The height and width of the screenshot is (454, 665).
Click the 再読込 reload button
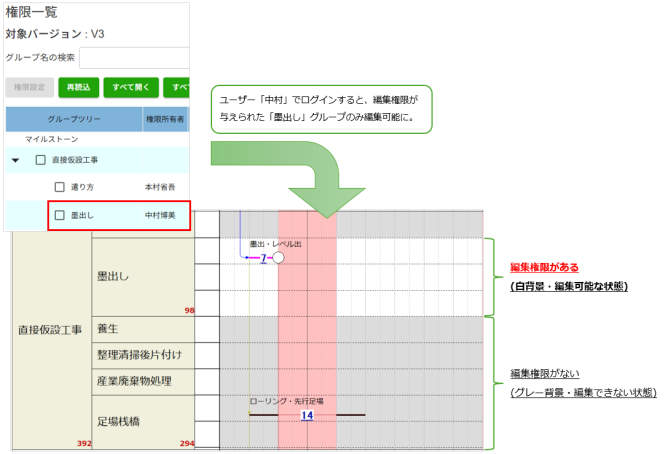[79, 87]
